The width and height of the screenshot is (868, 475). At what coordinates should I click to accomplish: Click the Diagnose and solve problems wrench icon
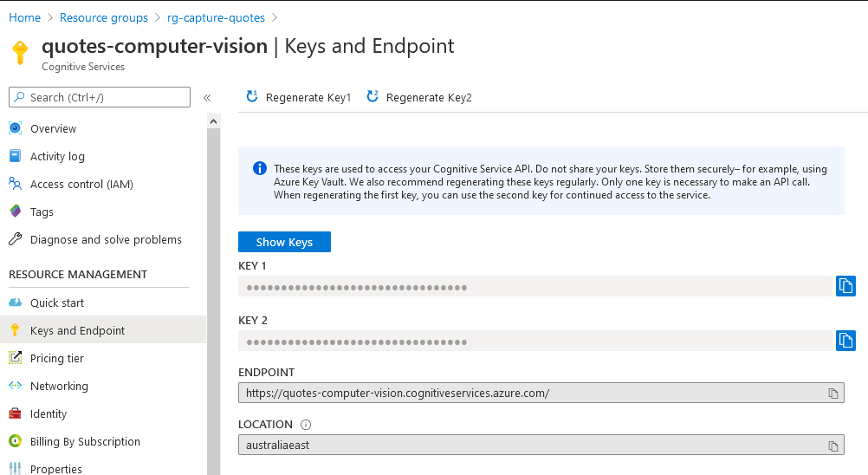16,239
